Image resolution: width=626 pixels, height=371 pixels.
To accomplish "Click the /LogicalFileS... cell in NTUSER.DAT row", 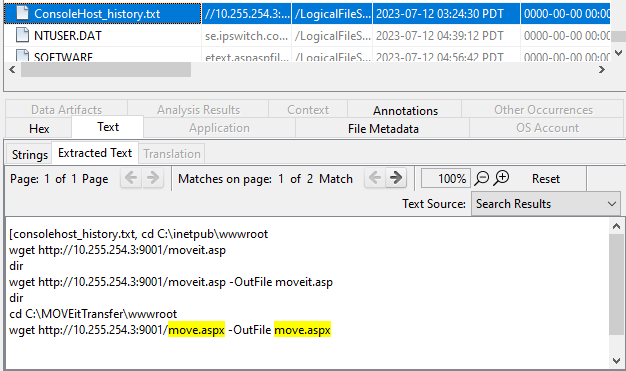I will [x=333, y=36].
